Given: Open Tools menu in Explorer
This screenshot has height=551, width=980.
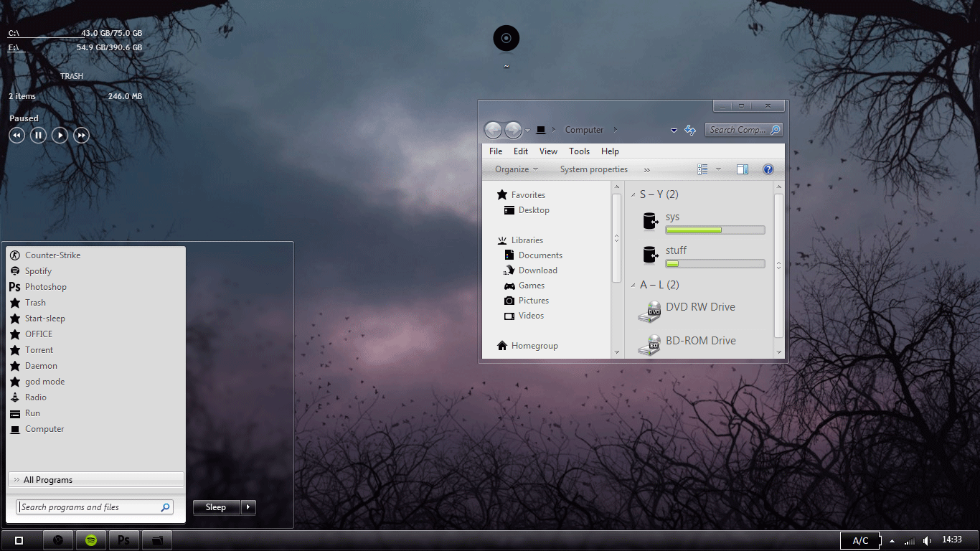Looking at the screenshot, I should [x=580, y=151].
